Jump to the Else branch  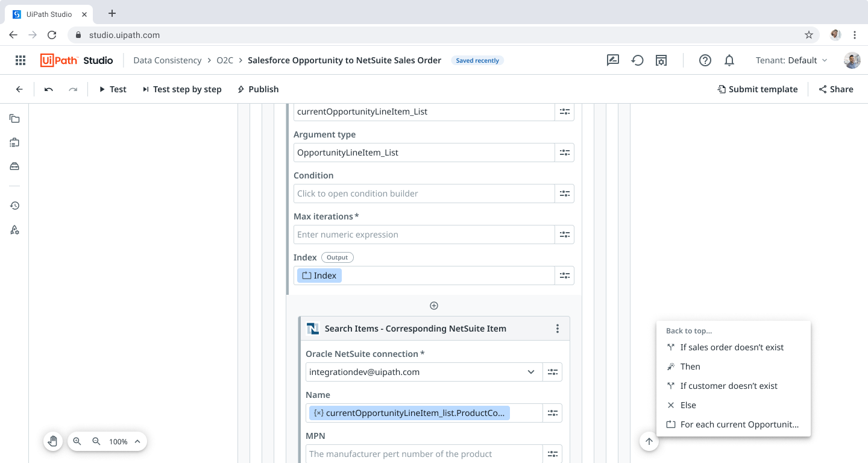coord(734,405)
